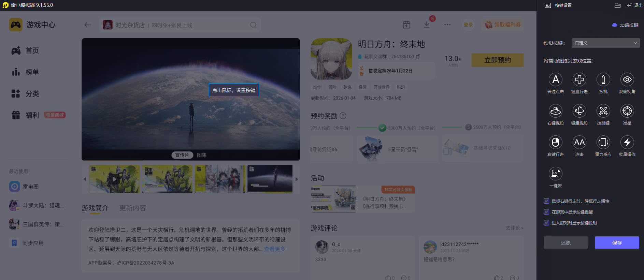Image resolution: width=644 pixels, height=280 pixels.
Task: Click the 保存 save button
Action: tap(617, 243)
